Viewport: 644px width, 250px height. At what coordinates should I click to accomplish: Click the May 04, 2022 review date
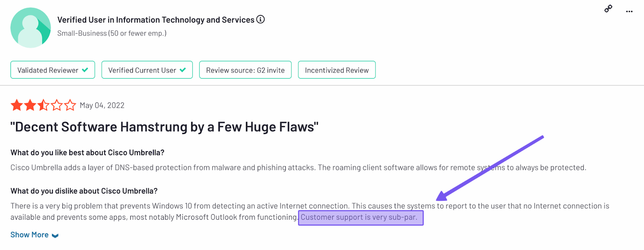click(x=102, y=106)
